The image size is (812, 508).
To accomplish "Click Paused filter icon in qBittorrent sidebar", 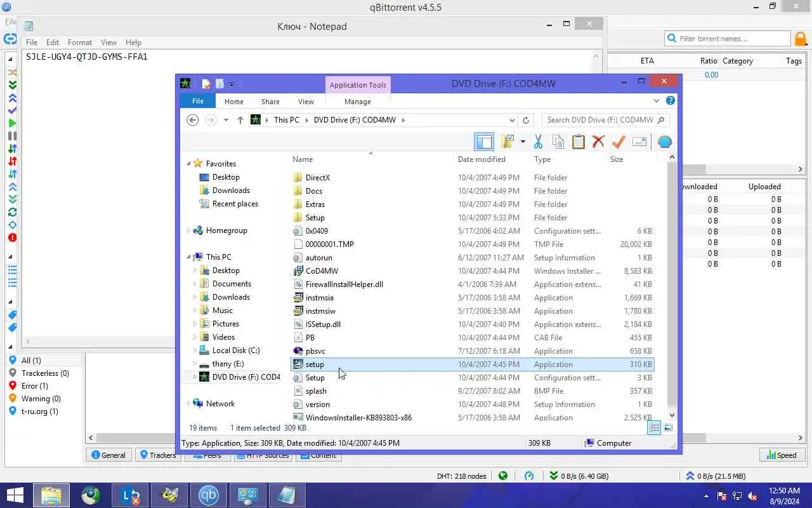I will coord(12,136).
